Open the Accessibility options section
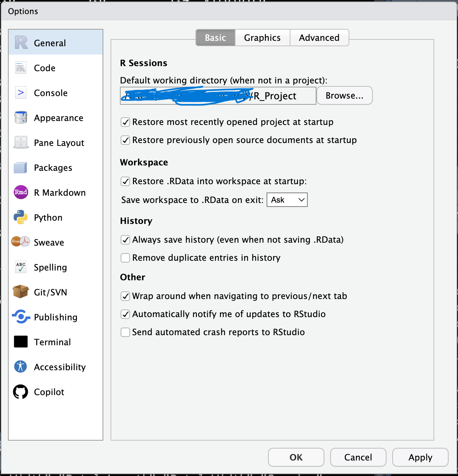The height and width of the screenshot is (476, 458). [56, 367]
